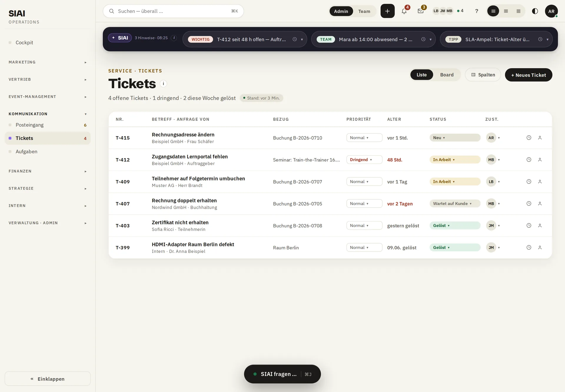Select the Board view

[447, 75]
